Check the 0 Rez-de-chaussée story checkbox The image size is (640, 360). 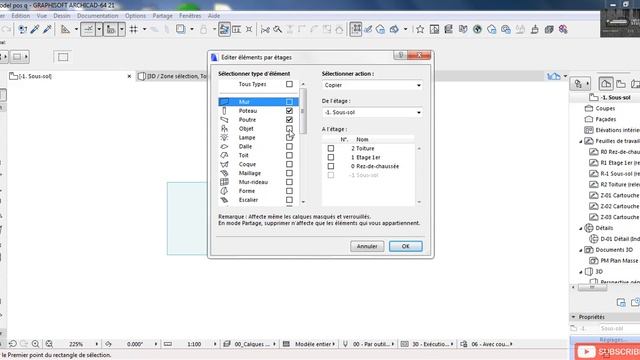331,167
